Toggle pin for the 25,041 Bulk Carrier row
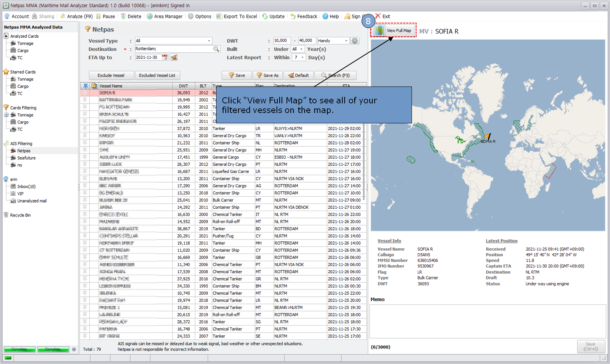 85,200
